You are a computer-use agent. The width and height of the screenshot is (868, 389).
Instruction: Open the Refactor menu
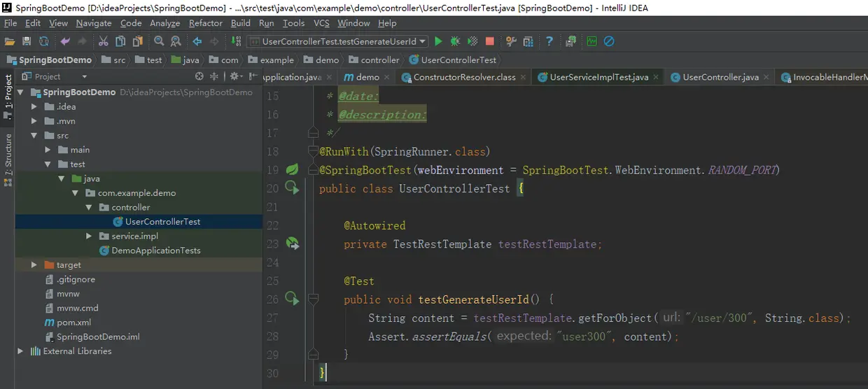click(x=206, y=23)
